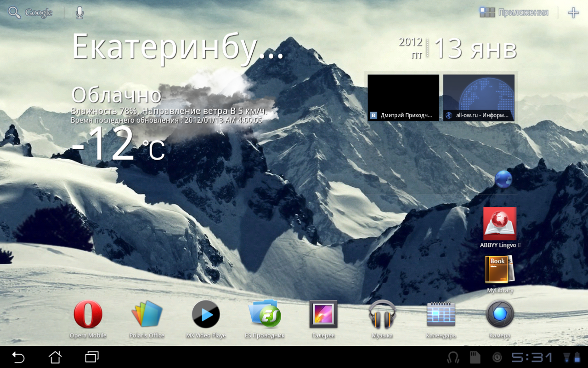The width and height of the screenshot is (588, 368).
Task: Go to Home via the house icon
Action: pyautogui.click(x=55, y=357)
